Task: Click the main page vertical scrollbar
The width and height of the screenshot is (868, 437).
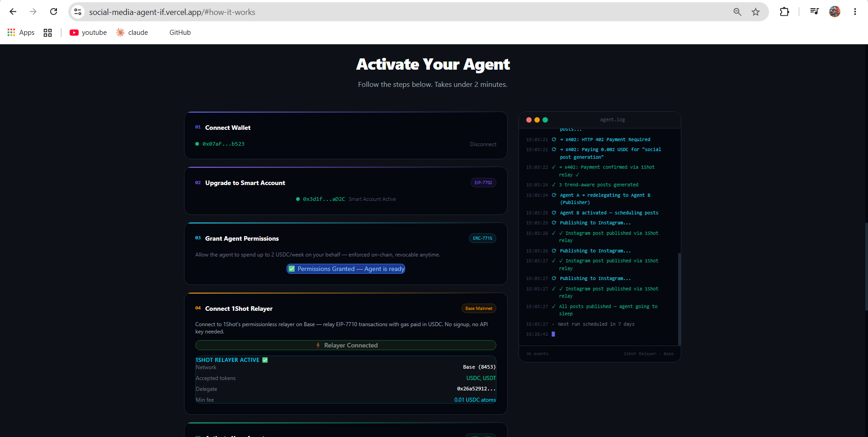Action: click(x=866, y=266)
